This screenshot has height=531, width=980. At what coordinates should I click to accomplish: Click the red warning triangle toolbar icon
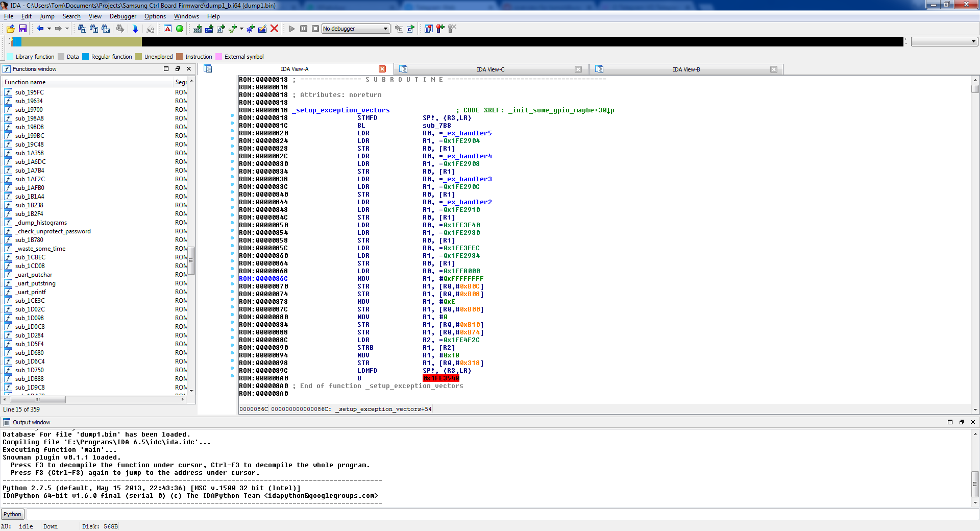(167, 29)
